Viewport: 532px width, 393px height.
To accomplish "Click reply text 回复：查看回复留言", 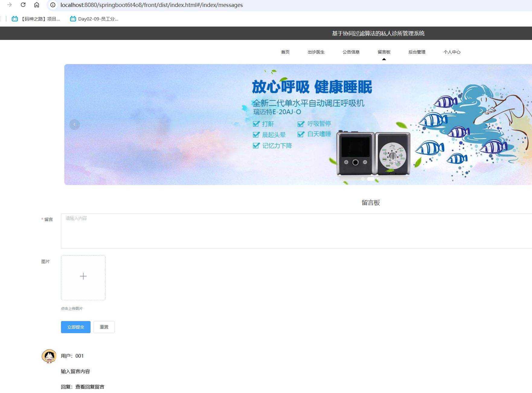I will (x=83, y=387).
